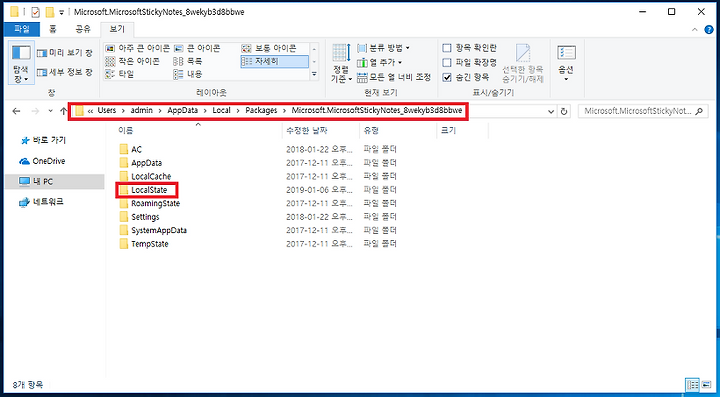Screen dimensions: 720x397
Task: Select OneDrive in navigation pane
Action: 42,161
